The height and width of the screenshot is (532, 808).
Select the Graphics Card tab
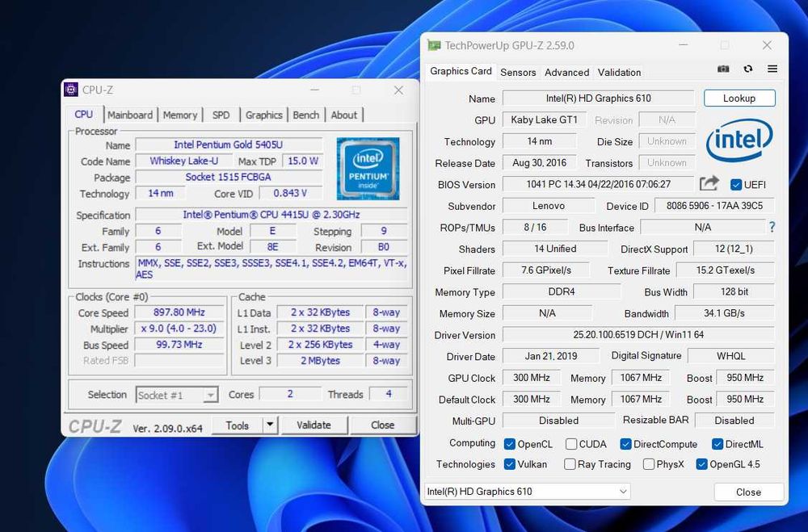pyautogui.click(x=461, y=71)
